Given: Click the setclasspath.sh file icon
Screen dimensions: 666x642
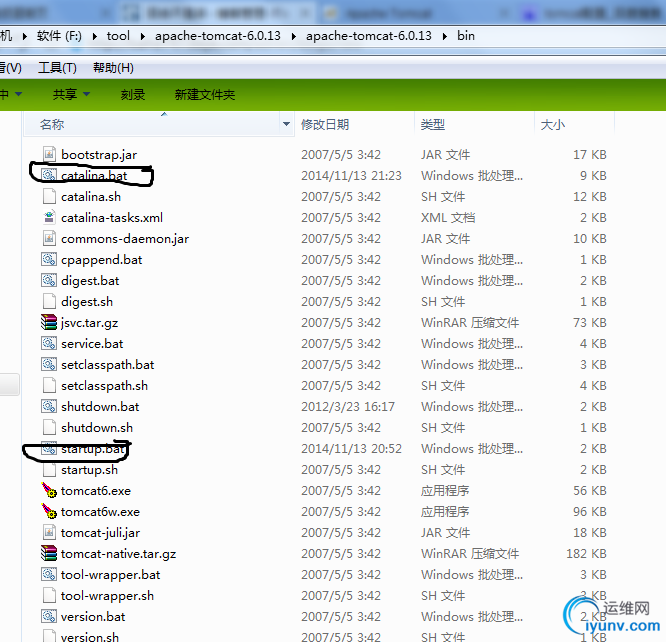Looking at the screenshot, I should (x=49, y=385).
